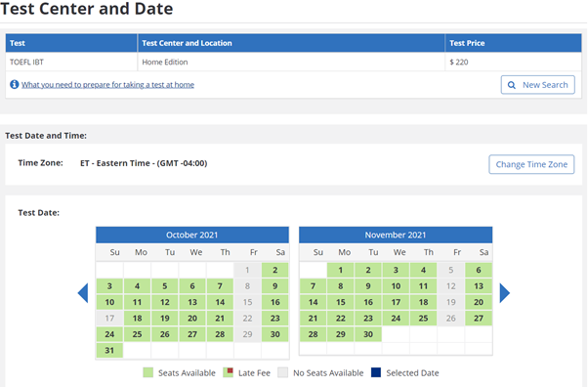This screenshot has width=588, height=387.
Task: Choose November 30 in the calendar
Action: click(x=368, y=334)
